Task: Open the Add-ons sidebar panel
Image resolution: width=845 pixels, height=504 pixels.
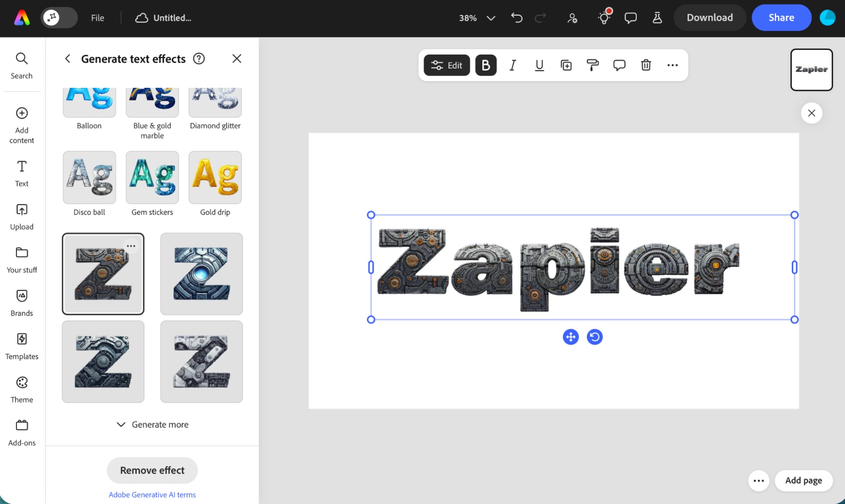Action: pyautogui.click(x=22, y=432)
